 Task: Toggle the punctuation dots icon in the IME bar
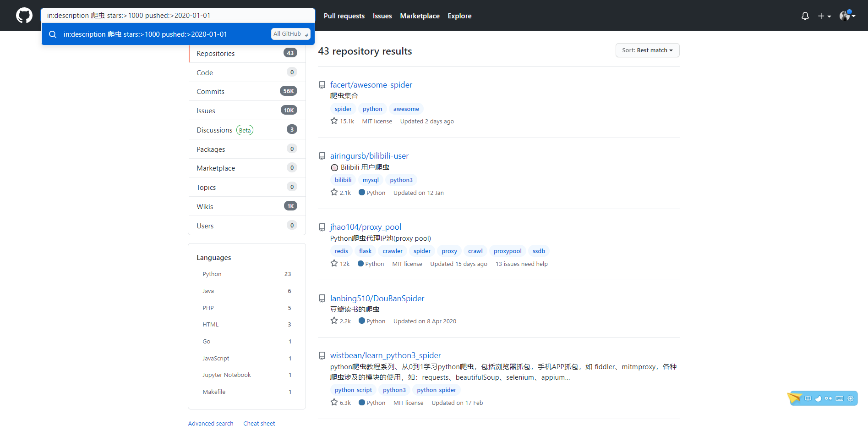point(828,398)
